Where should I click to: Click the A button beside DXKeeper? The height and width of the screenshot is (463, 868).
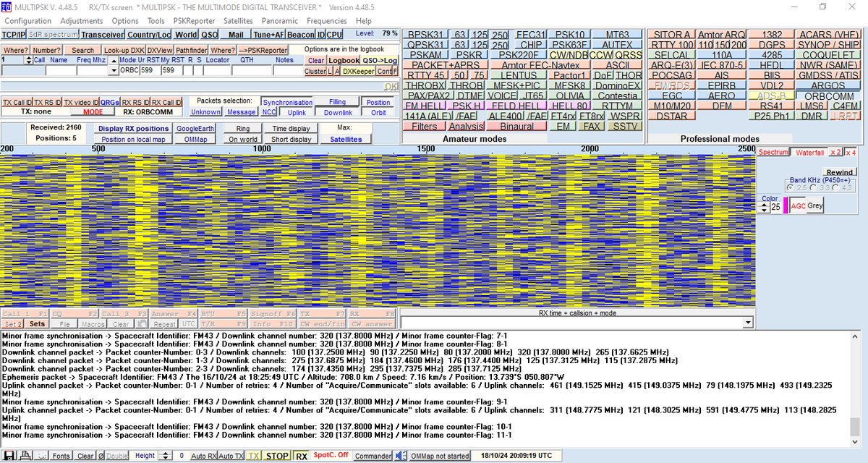click(x=337, y=71)
